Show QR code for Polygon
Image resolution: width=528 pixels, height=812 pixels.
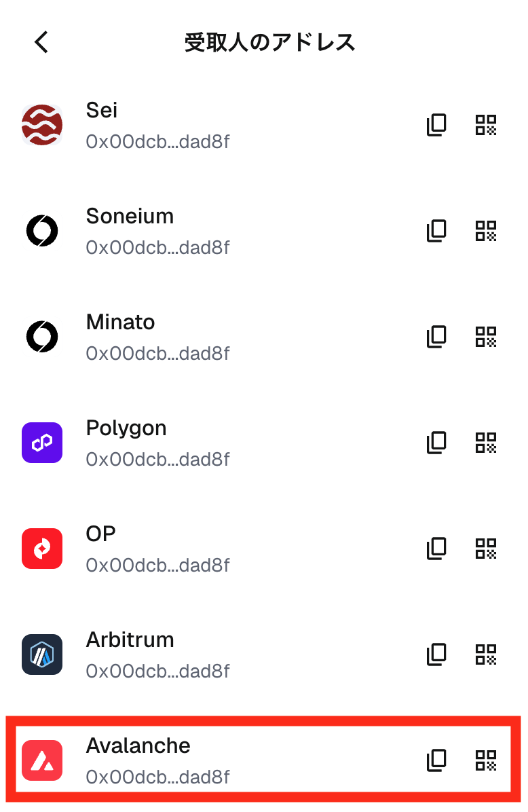tap(486, 443)
